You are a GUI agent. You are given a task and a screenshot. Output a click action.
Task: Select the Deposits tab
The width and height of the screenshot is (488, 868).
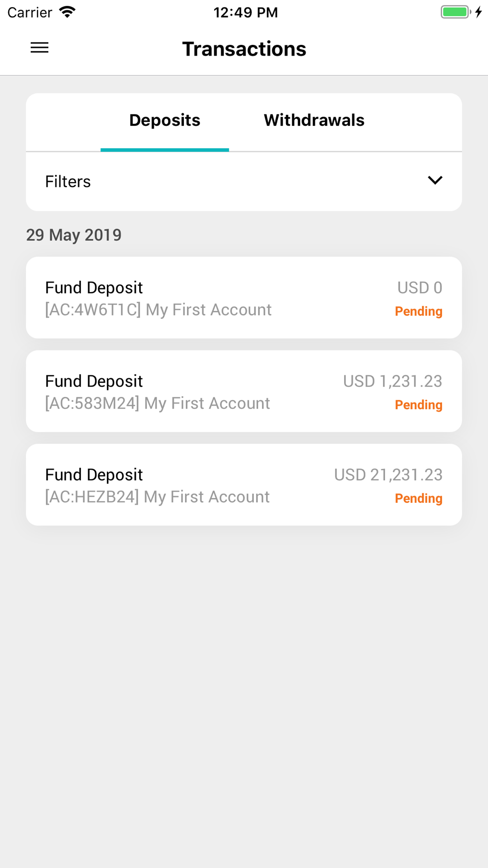tap(164, 120)
